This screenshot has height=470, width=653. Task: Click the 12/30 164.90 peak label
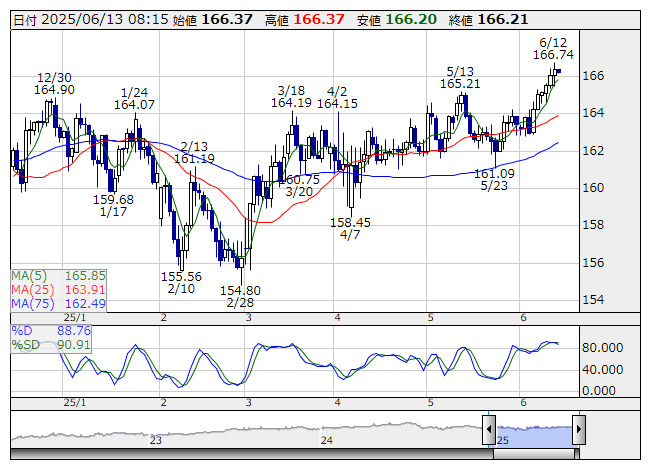point(54,84)
